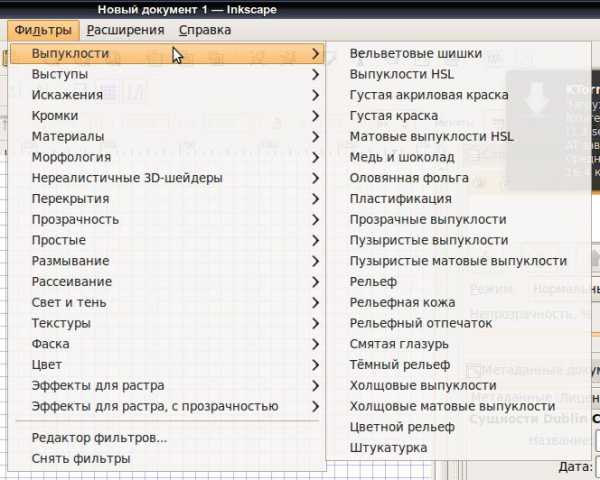Select the Выпуклости submenu entry

pyautogui.click(x=167, y=54)
